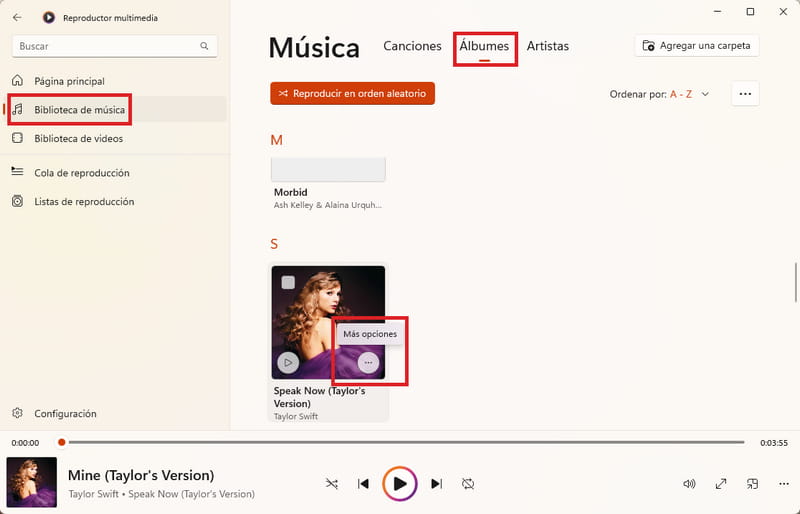Screen dimensions: 800x514
Task: Click Agregar una carpeta button
Action: [697, 46]
